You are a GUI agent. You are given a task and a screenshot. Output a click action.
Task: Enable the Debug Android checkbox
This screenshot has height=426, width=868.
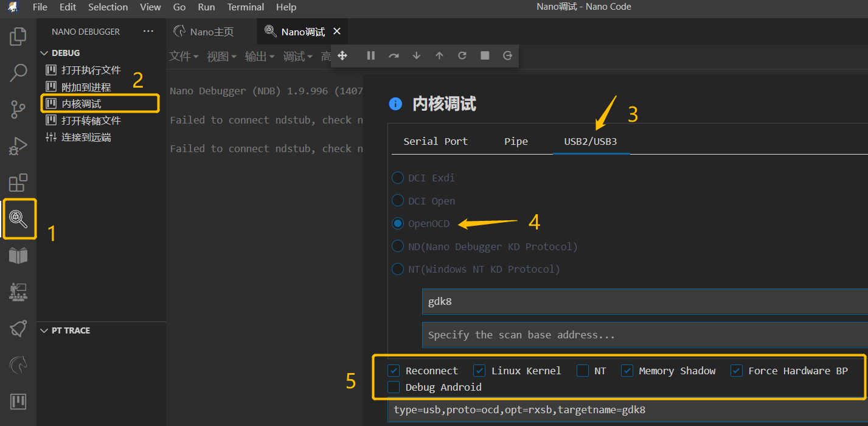pyautogui.click(x=394, y=387)
